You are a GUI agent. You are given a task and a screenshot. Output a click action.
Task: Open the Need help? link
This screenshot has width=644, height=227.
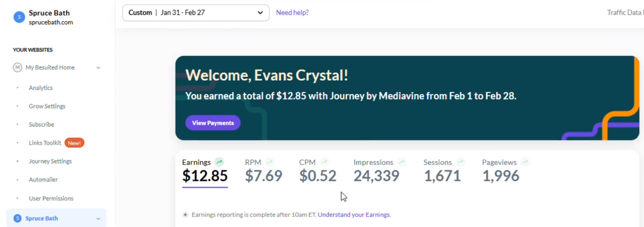pyautogui.click(x=292, y=13)
